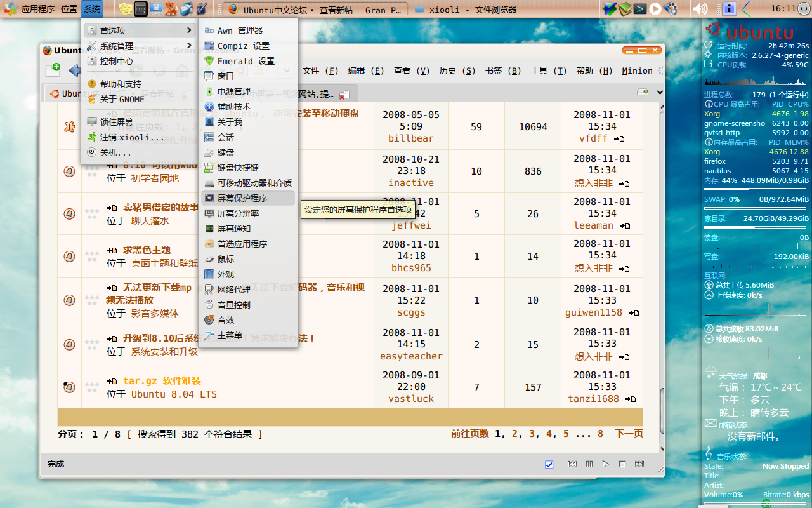
Task: Open 音量控制 volume control entry
Action: [248, 305]
